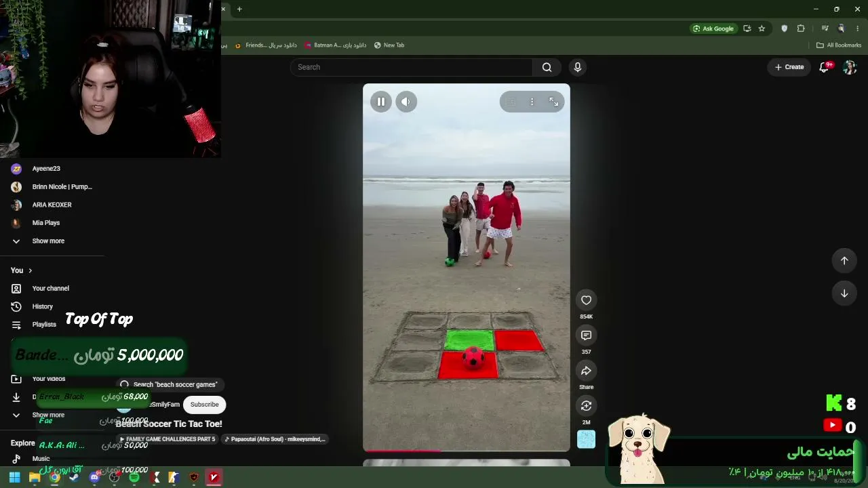Open the Chrome three-dot menu
Image resolution: width=868 pixels, height=488 pixels.
tap(858, 28)
